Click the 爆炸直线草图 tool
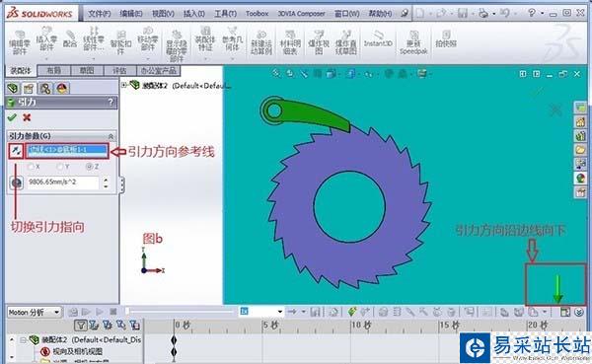The width and height of the screenshot is (592, 364). 345,42
